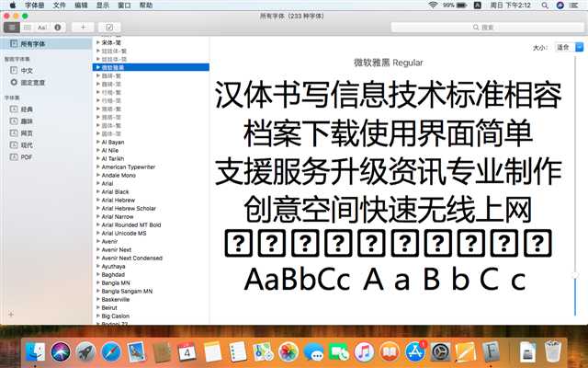Open the 显示 menu
588x368 pixels.
(x=102, y=6)
